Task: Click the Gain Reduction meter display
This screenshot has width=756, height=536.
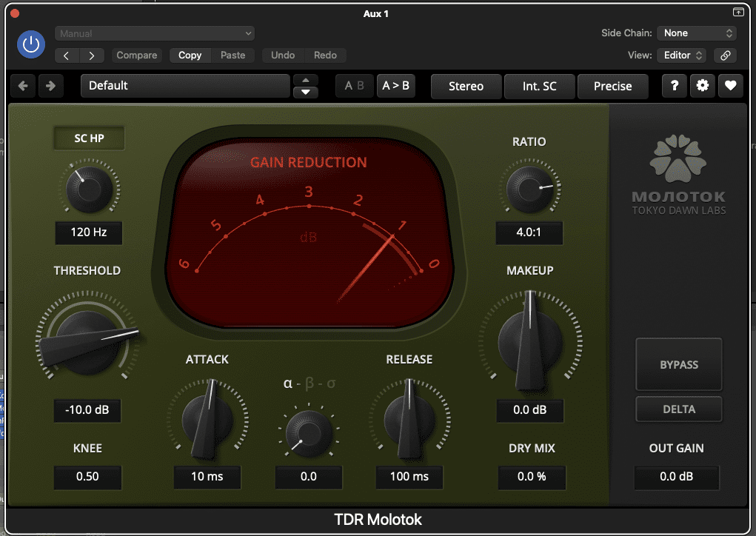Action: 309,232
